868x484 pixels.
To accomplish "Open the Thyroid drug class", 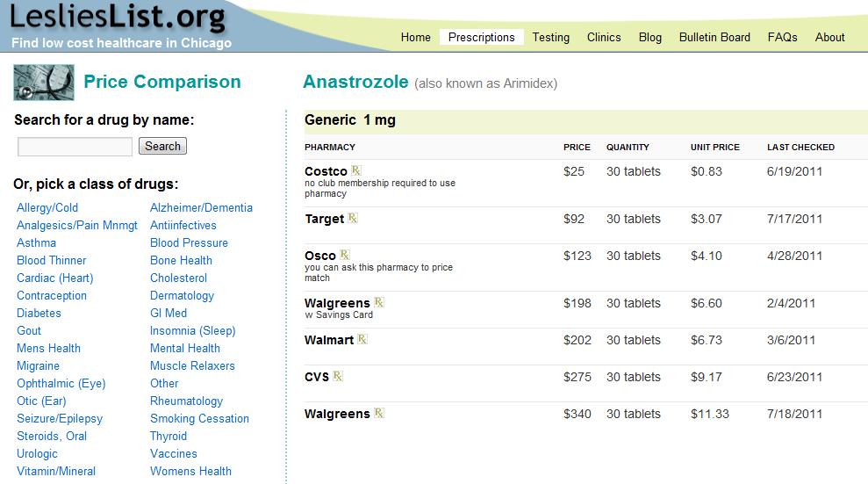I will pos(169,437).
